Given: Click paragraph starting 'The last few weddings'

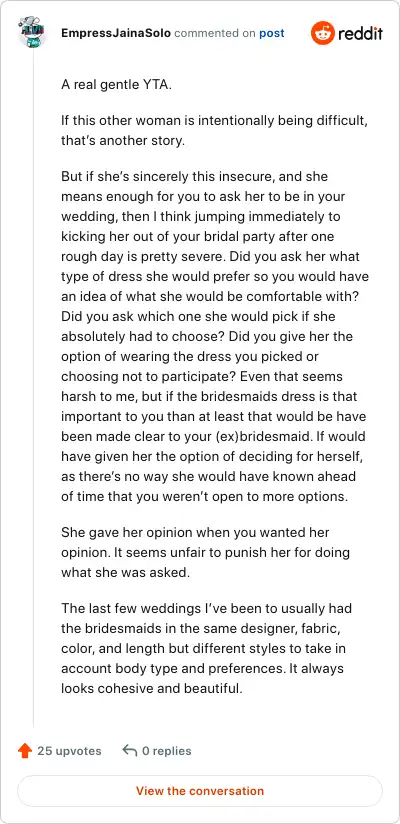Looking at the screenshot, I should pos(207,648).
